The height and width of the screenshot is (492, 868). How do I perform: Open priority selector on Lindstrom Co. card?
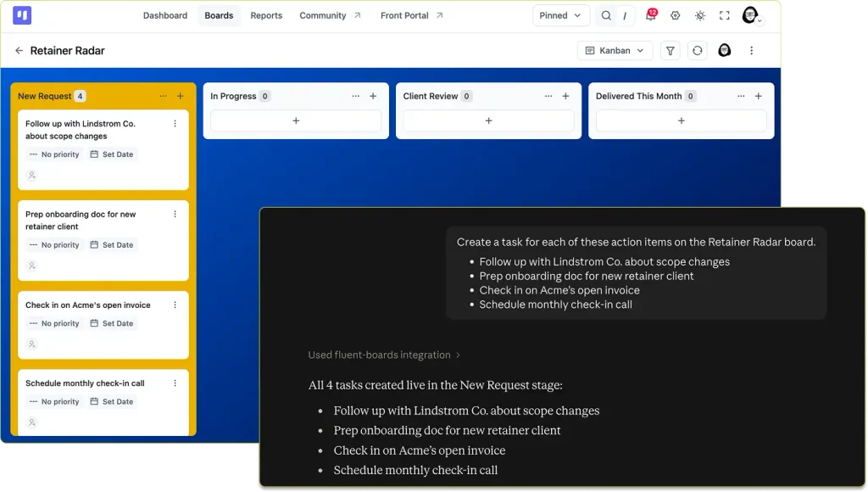54,154
